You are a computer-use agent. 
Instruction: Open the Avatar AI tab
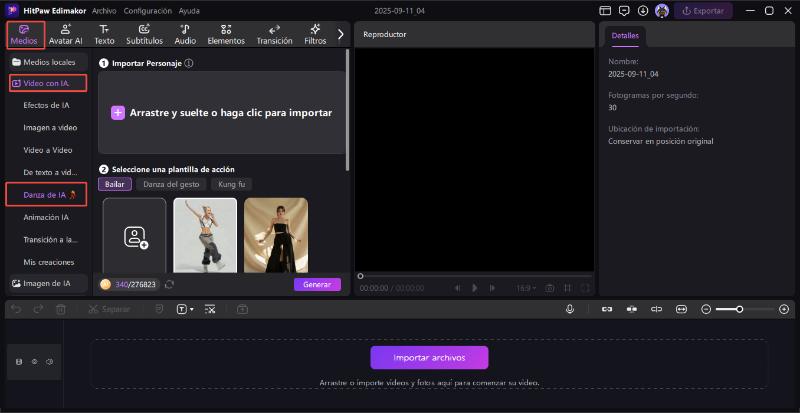point(65,35)
